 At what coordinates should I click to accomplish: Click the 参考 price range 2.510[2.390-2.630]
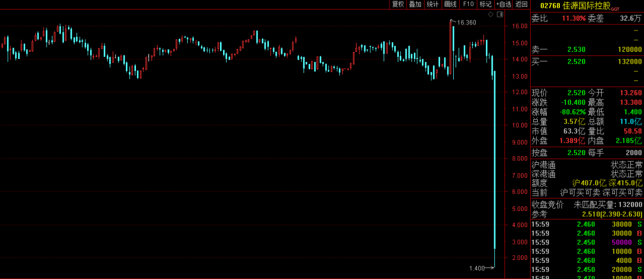[612, 215]
